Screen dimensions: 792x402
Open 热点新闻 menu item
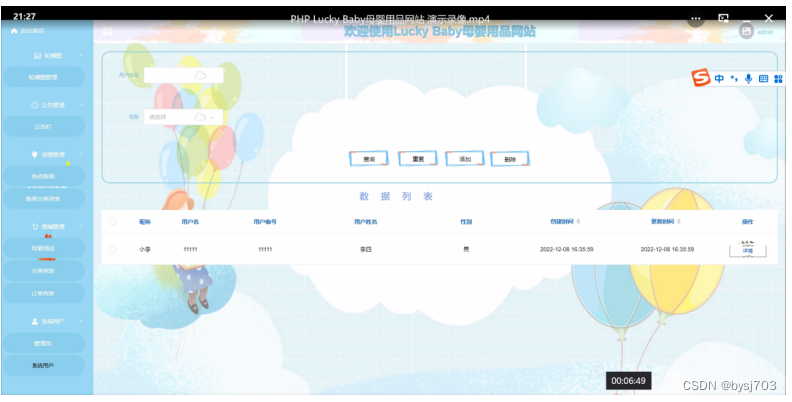point(43,176)
